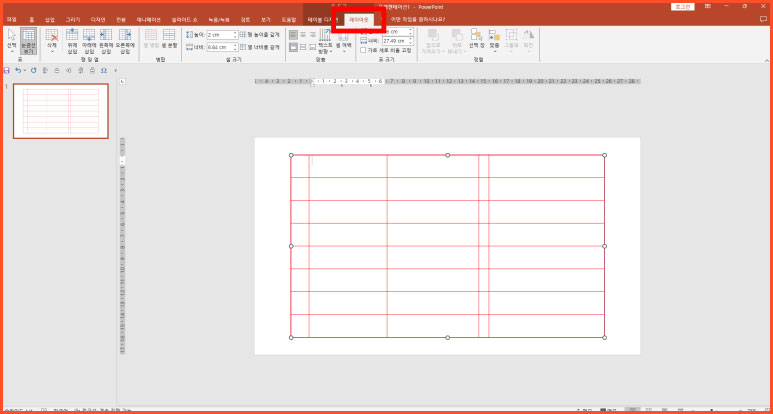Align cell text to bottom

pyautogui.click(x=312, y=47)
